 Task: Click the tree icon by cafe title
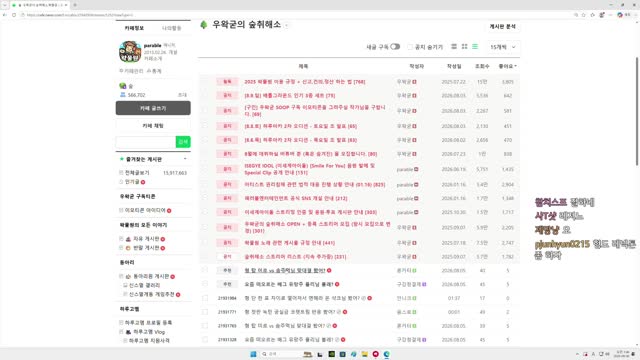(x=204, y=25)
